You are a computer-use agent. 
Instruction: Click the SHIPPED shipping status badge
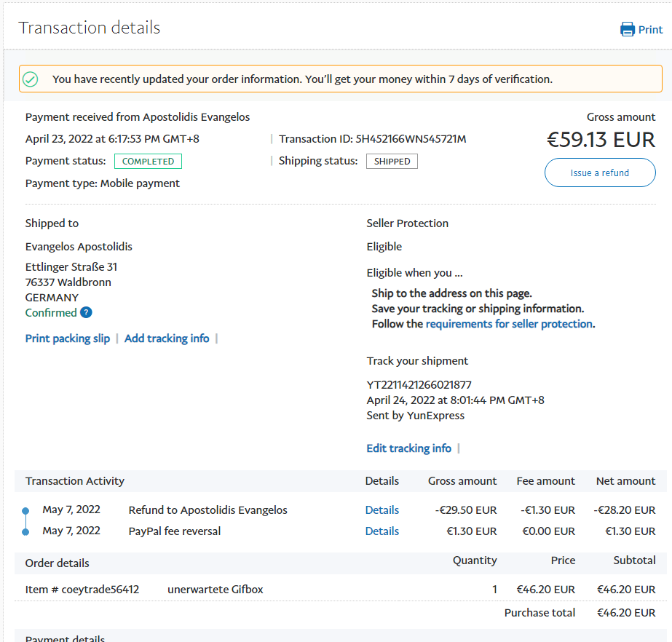(x=392, y=162)
